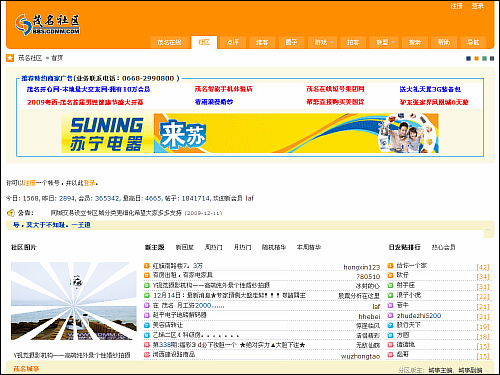Click the orange thread icon in hongxin123's row

(x=147, y=266)
